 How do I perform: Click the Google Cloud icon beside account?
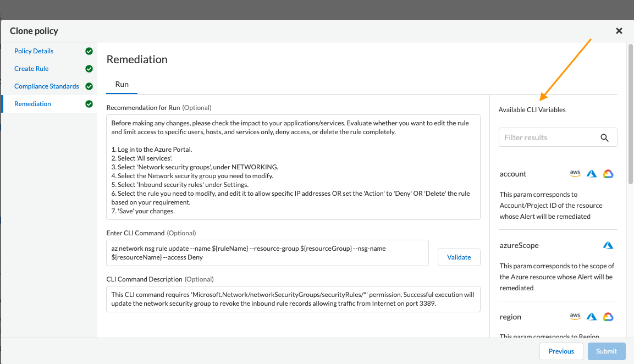coord(608,174)
